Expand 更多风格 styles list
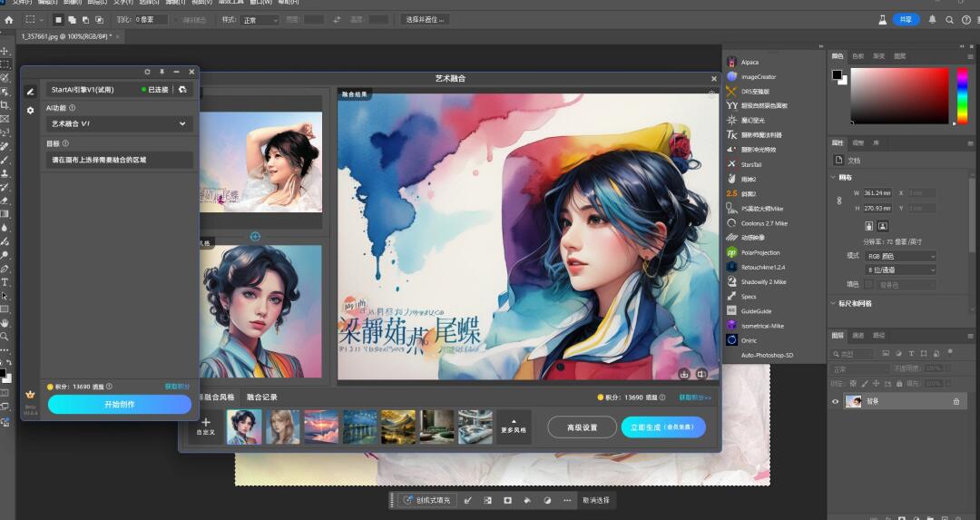The height and width of the screenshot is (520, 980). pos(514,427)
